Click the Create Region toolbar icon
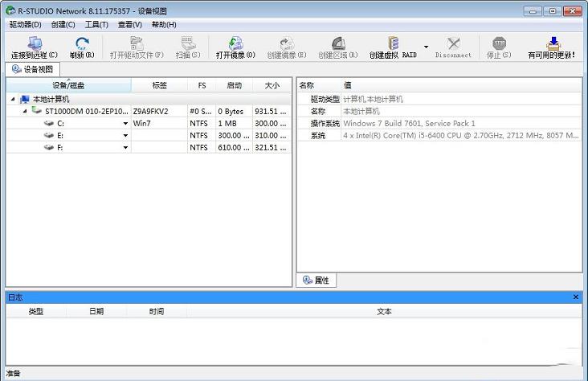The height and width of the screenshot is (381, 588). [x=338, y=43]
